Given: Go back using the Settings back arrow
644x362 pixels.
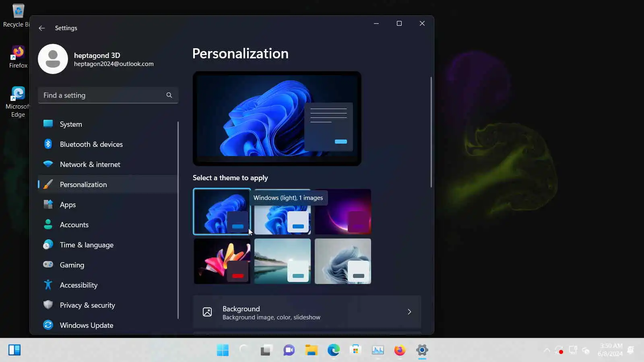Looking at the screenshot, I should click(x=41, y=28).
